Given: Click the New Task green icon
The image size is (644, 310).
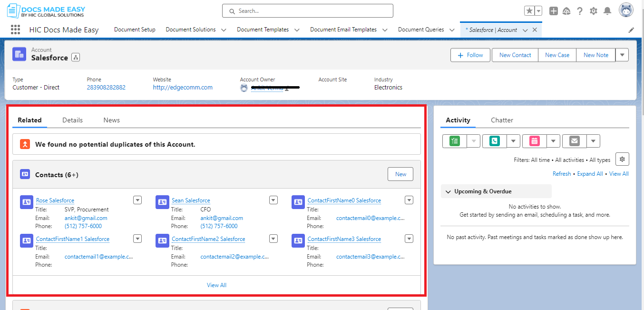Looking at the screenshot, I should tap(455, 141).
